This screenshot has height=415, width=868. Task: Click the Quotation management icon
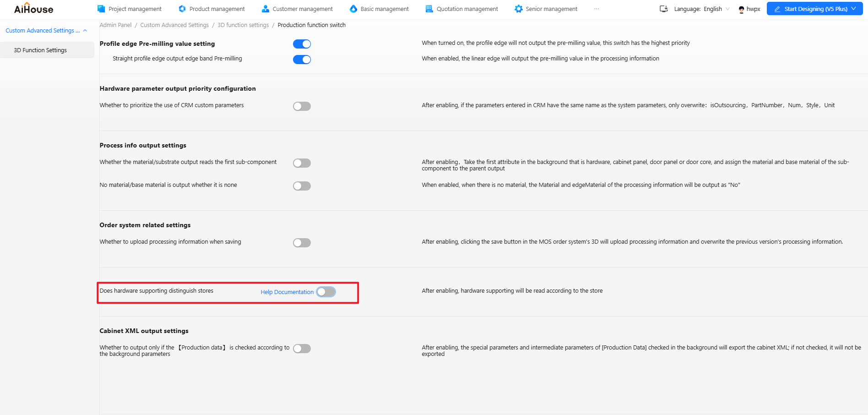point(429,9)
